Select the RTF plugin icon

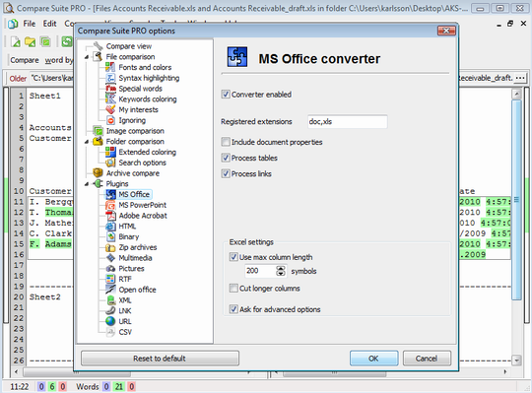(110, 279)
